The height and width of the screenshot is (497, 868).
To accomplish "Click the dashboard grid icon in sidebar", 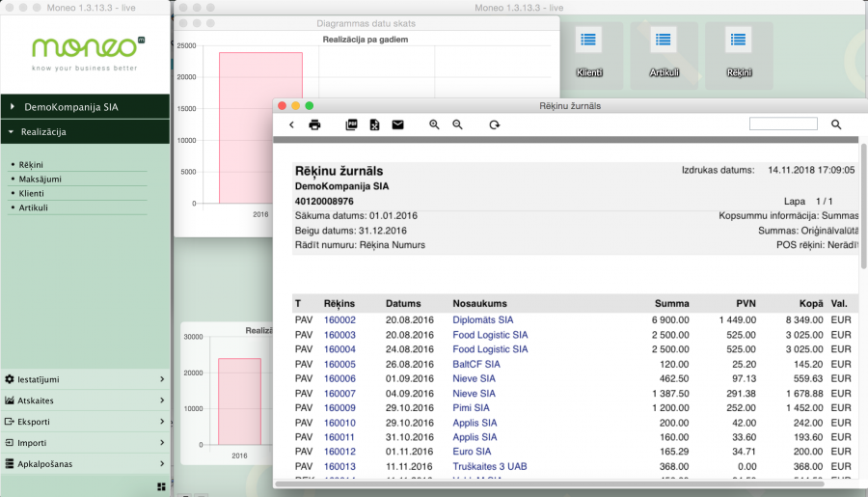I will [x=161, y=486].
